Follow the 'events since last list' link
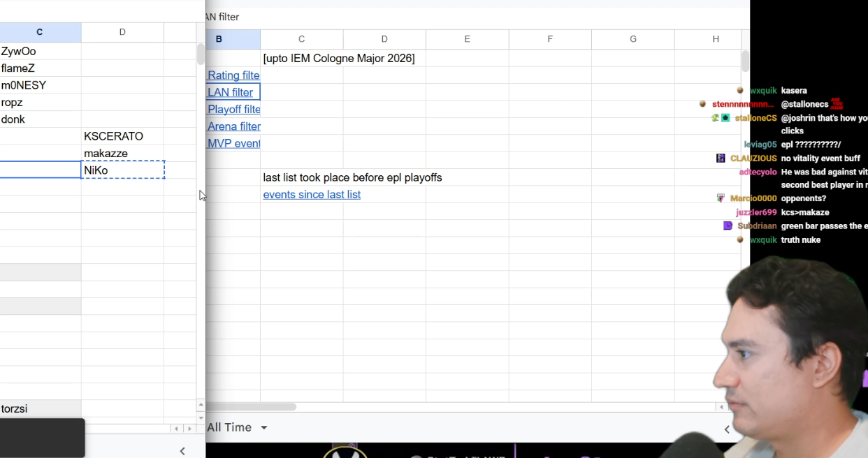Screen dimensions: 868x458 (x=312, y=195)
